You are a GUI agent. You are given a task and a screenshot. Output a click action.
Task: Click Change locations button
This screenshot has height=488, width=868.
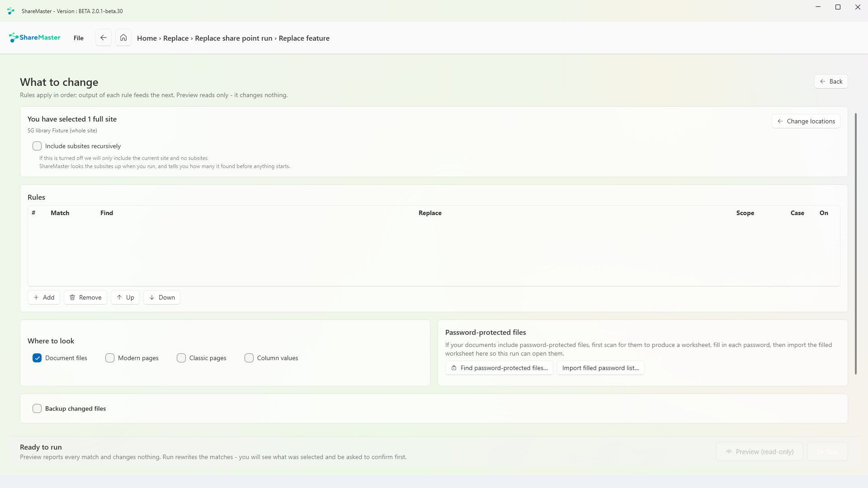click(806, 121)
